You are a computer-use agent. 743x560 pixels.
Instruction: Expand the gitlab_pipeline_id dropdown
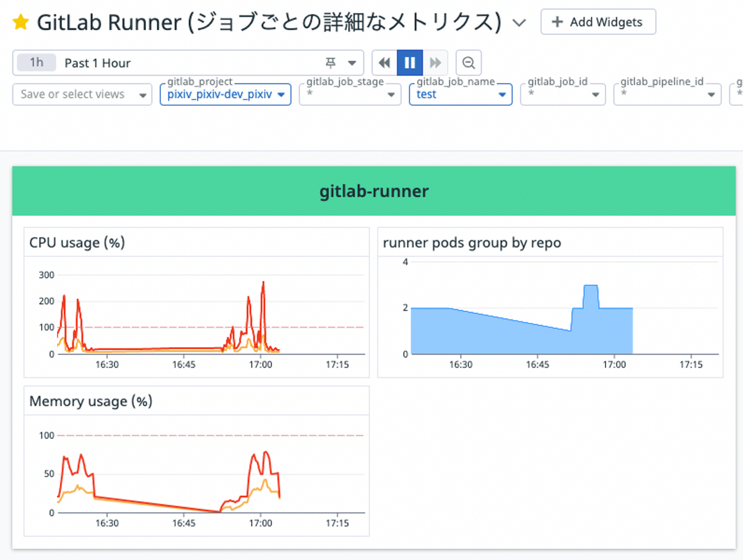click(666, 94)
